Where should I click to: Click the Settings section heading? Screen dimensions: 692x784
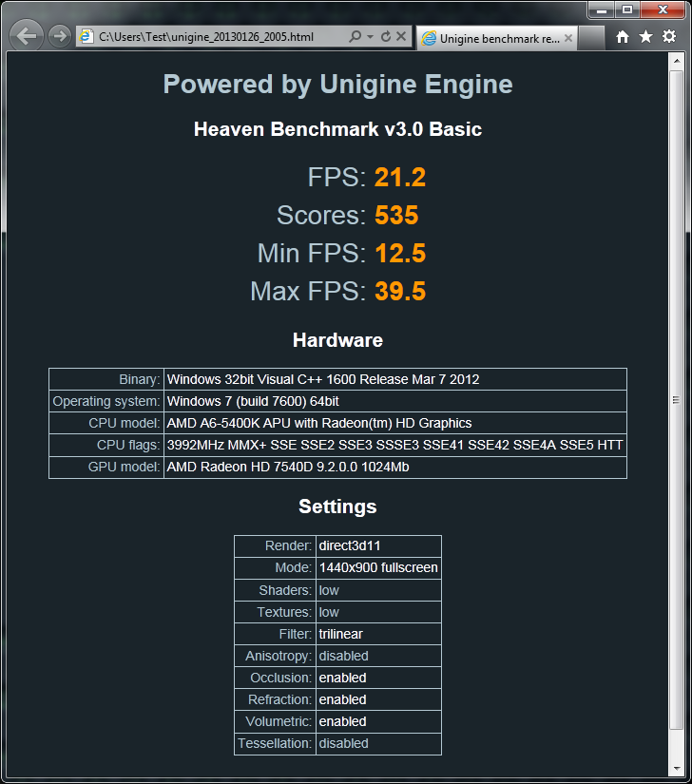pos(338,507)
